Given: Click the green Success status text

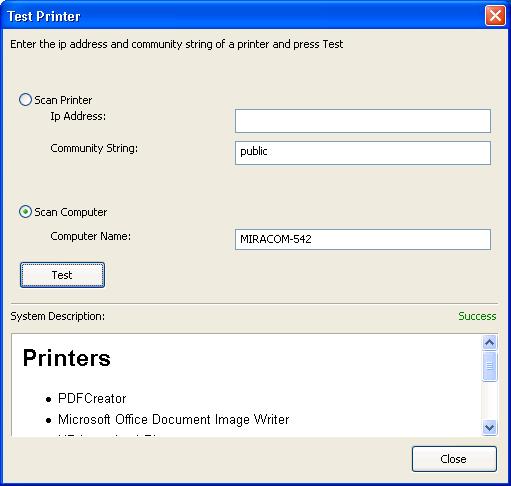Looking at the screenshot, I should pyautogui.click(x=477, y=316).
